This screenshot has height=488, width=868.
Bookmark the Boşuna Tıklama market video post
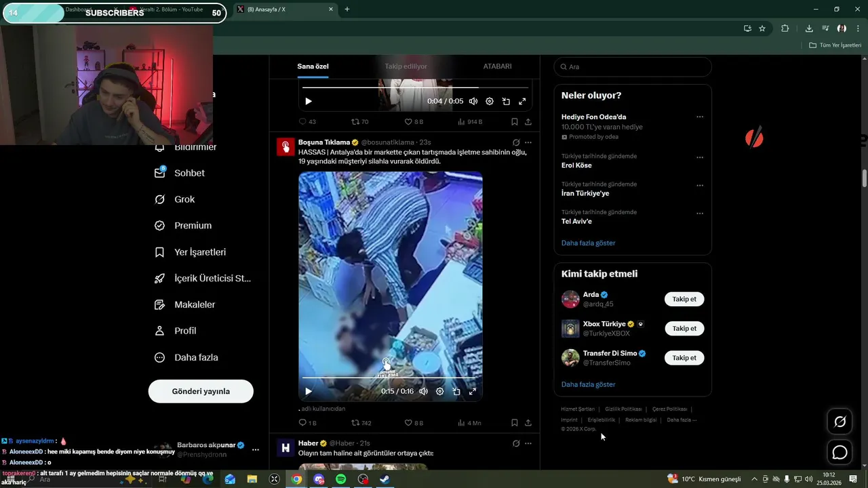pos(515,423)
